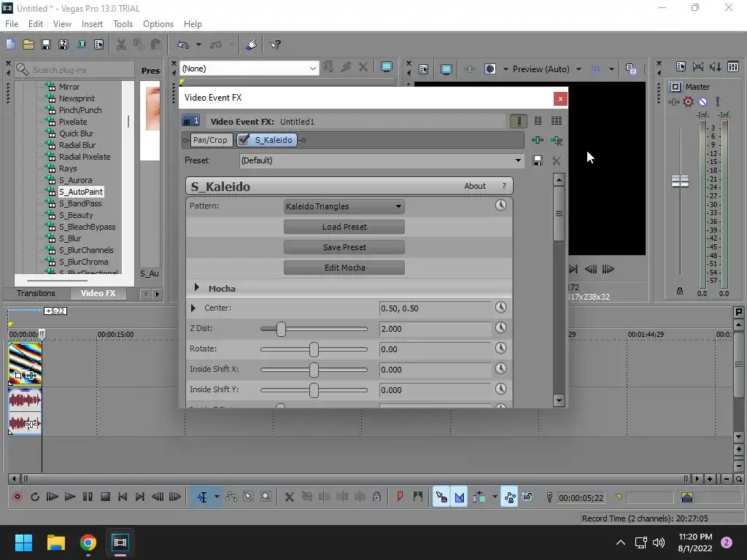Toggle Auto Ripple button
Viewport: 747px width, 560px height.
tap(479, 497)
